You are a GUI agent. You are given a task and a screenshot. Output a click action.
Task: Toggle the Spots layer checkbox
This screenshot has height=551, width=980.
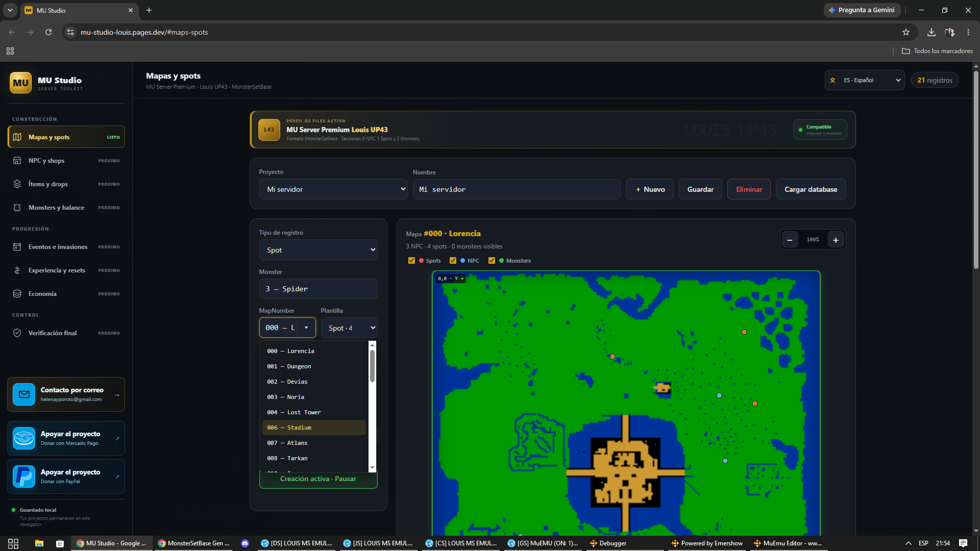click(x=411, y=261)
